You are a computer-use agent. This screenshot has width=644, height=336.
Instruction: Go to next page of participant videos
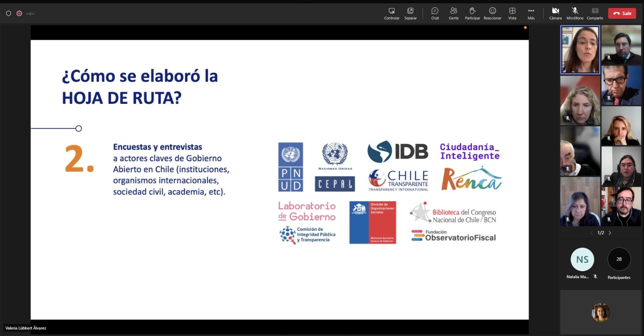coord(610,233)
